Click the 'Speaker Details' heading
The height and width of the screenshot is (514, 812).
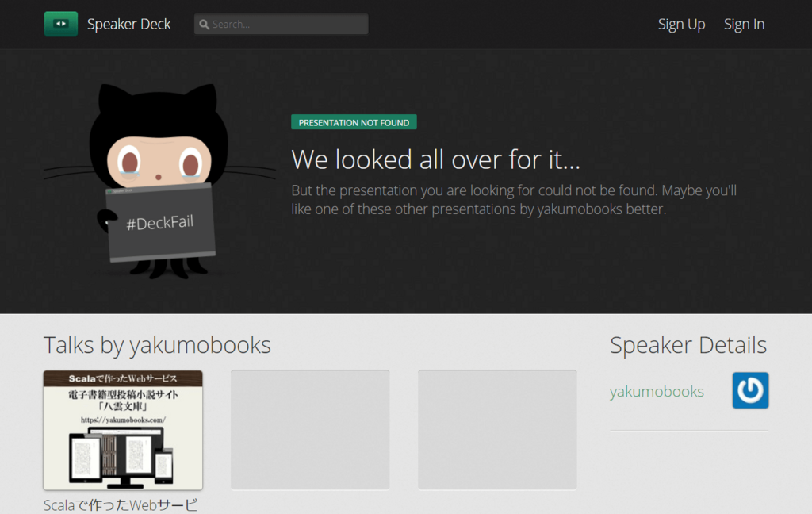[x=688, y=345]
